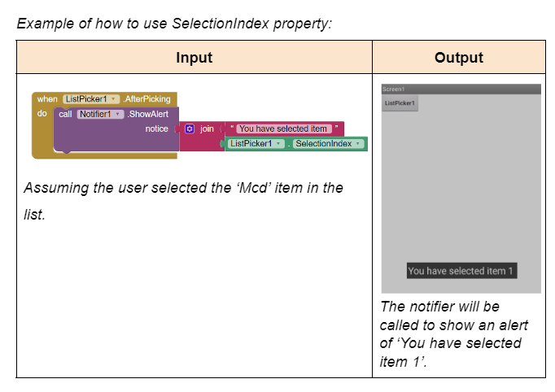
Task: Click the 'do' label on the event block
Action: [42, 114]
